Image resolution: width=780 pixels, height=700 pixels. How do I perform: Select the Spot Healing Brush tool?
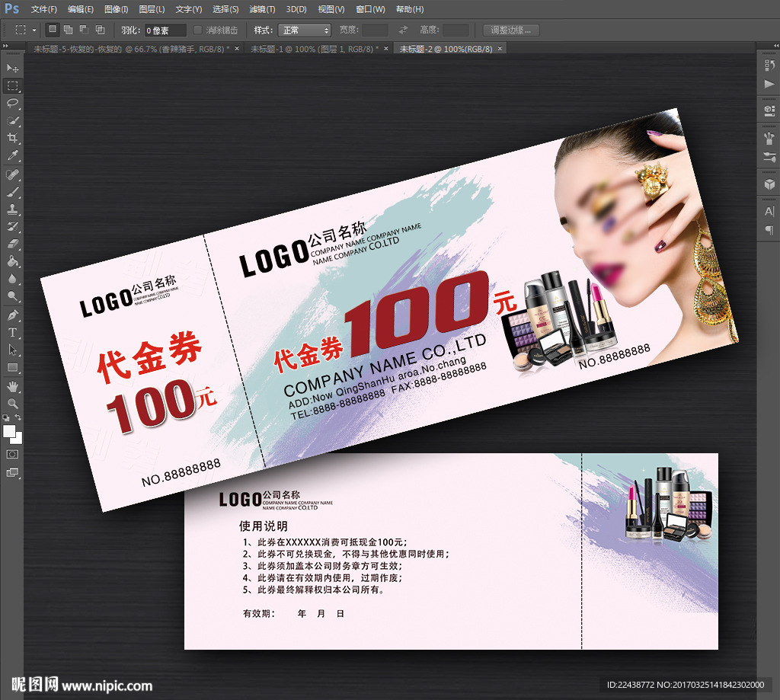tap(12, 174)
